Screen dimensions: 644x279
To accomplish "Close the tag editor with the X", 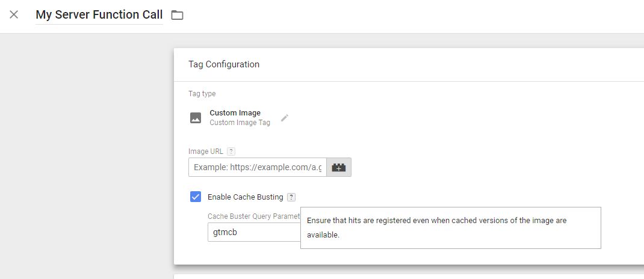I will [x=14, y=15].
